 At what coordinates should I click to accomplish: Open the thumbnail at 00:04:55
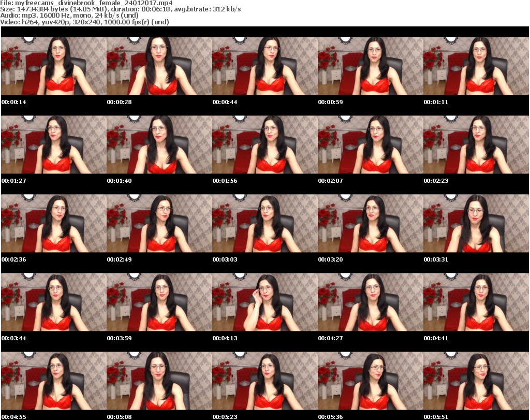(54, 381)
